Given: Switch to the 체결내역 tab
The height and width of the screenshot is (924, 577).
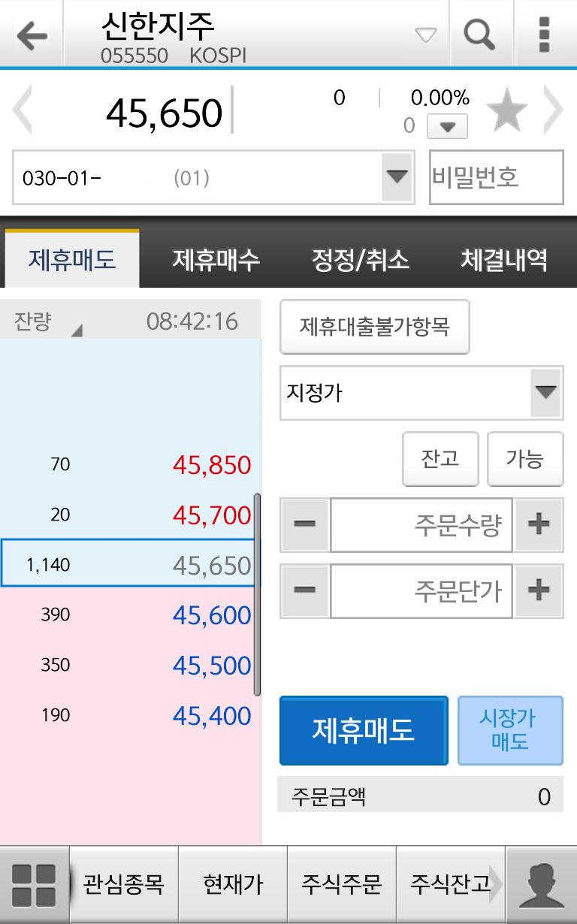Looking at the screenshot, I should [504, 259].
